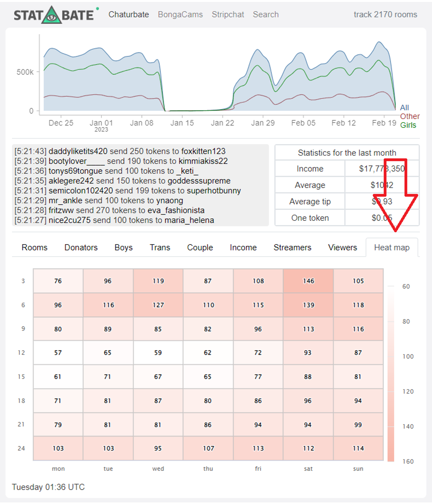Open the Search page

[x=266, y=15]
